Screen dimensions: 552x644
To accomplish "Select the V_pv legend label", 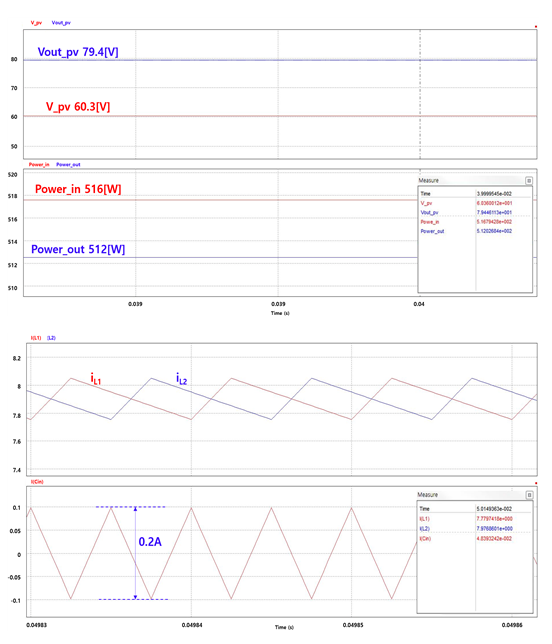I will (36, 23).
